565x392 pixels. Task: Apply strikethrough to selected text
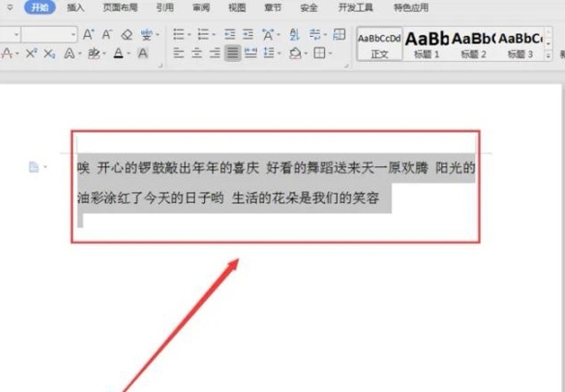(6, 53)
